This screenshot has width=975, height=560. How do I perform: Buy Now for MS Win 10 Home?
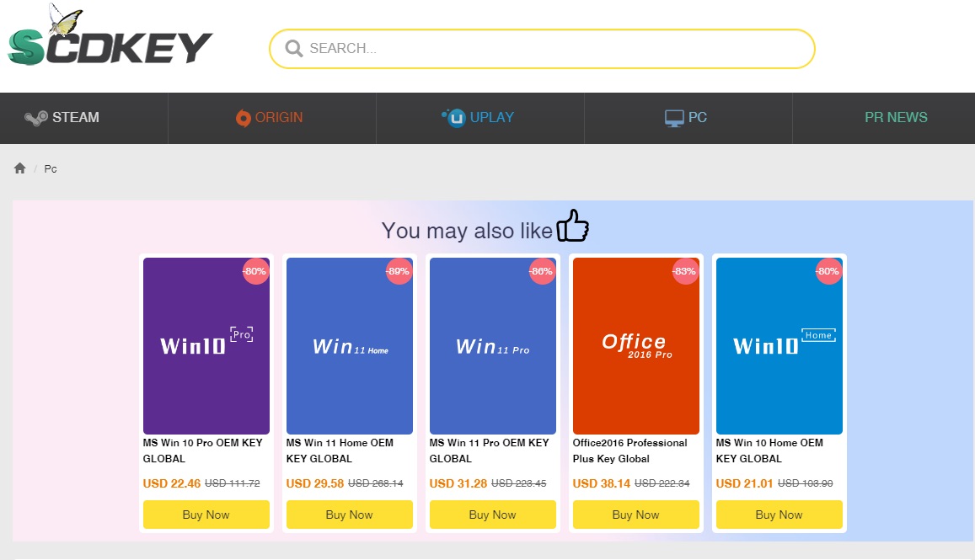779,515
